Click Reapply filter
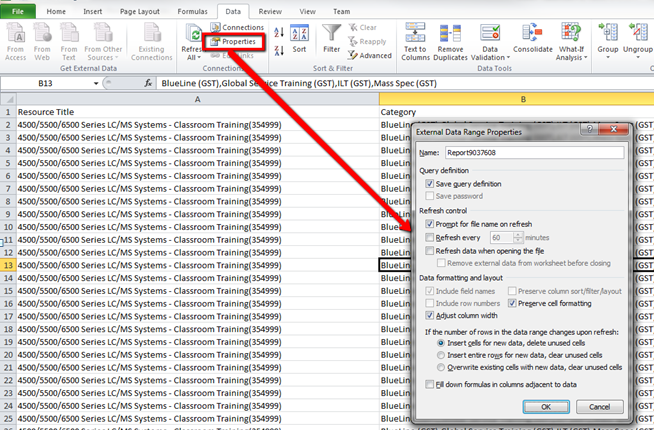The image size is (654, 430). pos(367,41)
